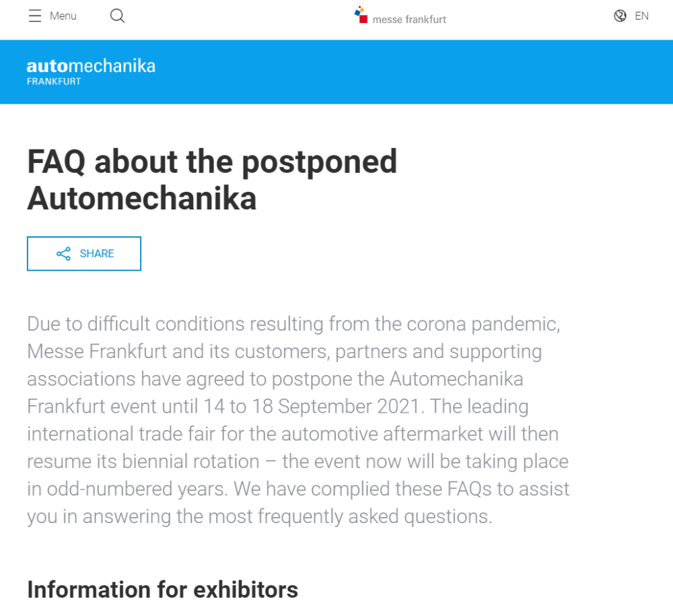Click the '14 to 18 September 2021' text
This screenshot has width=673, height=616.
[x=311, y=406]
